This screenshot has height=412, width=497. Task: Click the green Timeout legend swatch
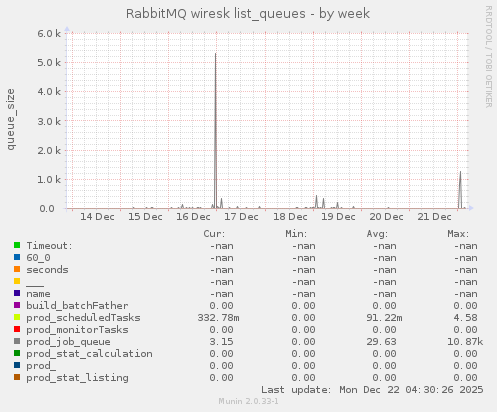pos(17,245)
